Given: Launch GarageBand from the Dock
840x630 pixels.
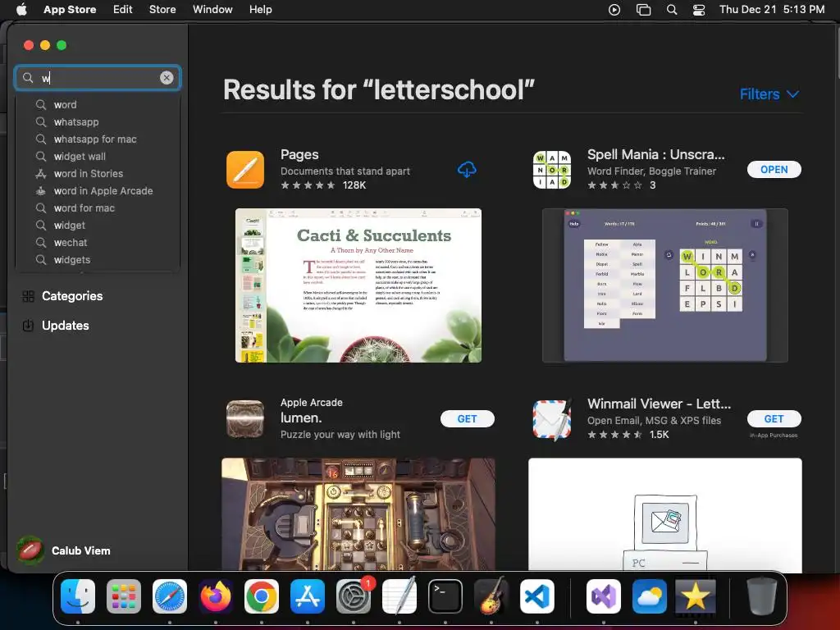Looking at the screenshot, I should click(x=491, y=596).
